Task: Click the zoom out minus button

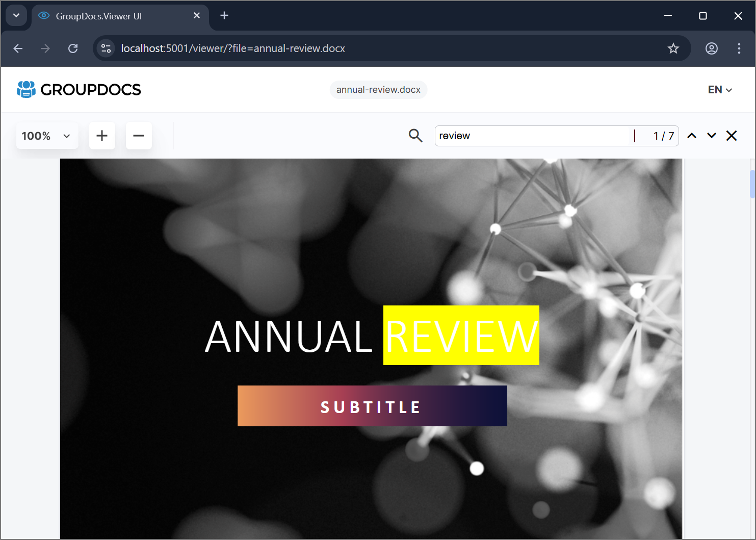Action: pyautogui.click(x=139, y=136)
